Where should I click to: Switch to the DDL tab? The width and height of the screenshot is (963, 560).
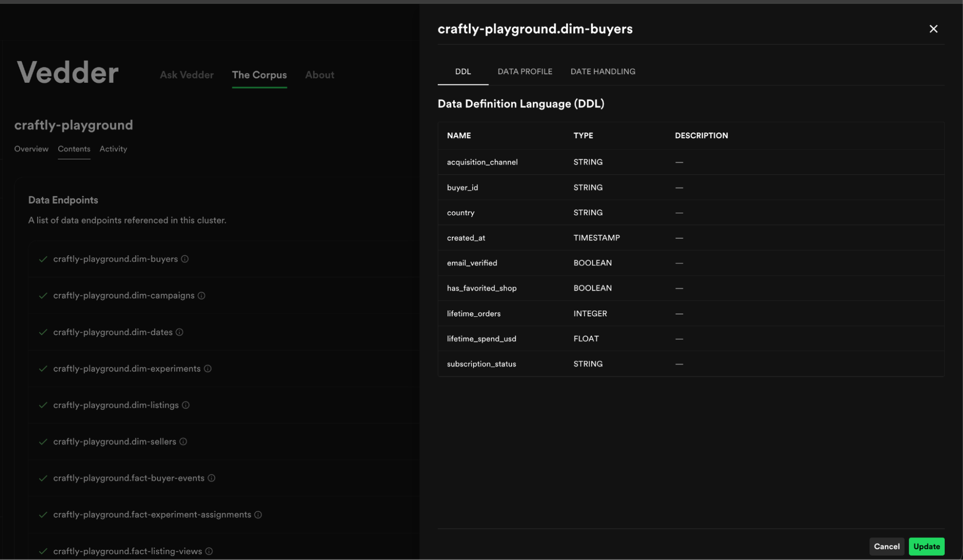point(462,71)
